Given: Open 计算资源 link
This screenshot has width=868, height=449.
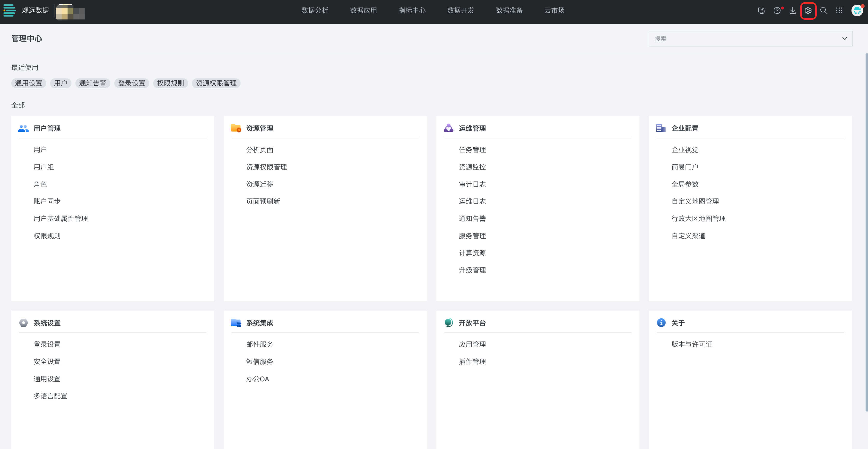Looking at the screenshot, I should point(472,253).
